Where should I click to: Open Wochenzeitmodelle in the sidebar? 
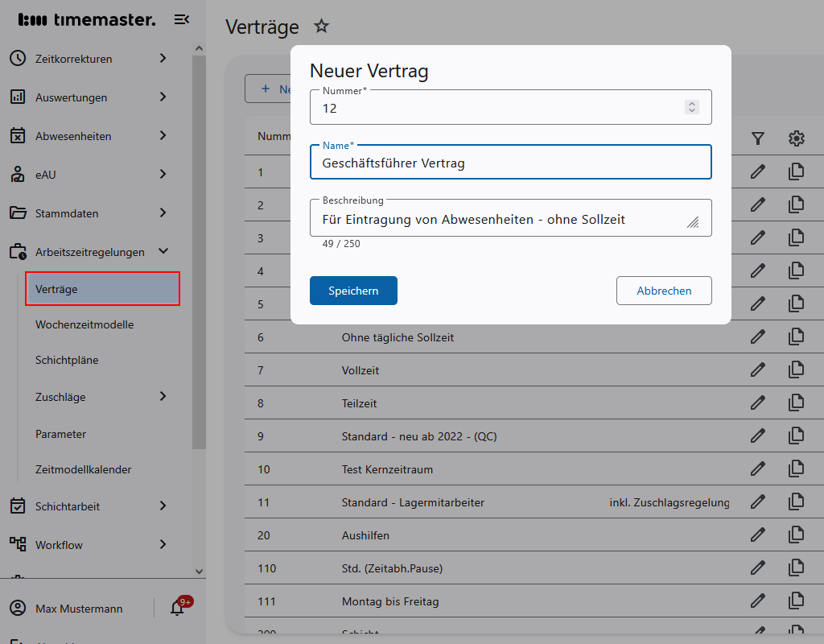pyautogui.click(x=84, y=324)
